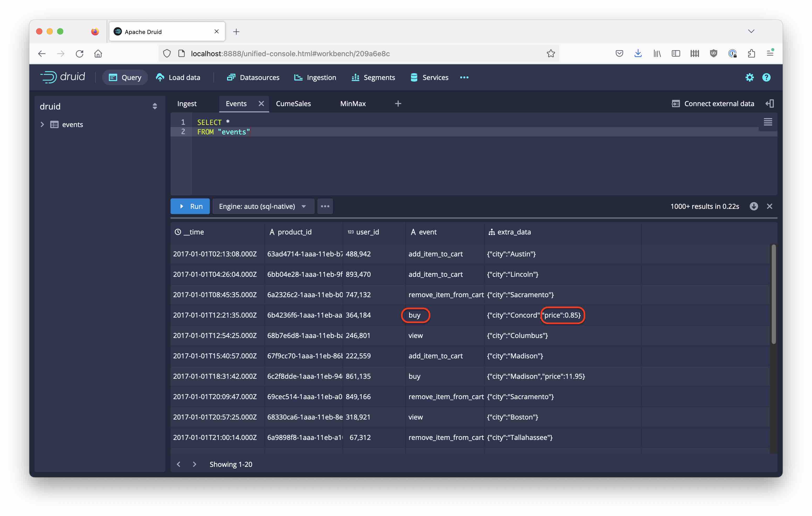
Task: Dismiss the results count message
Action: [770, 206]
